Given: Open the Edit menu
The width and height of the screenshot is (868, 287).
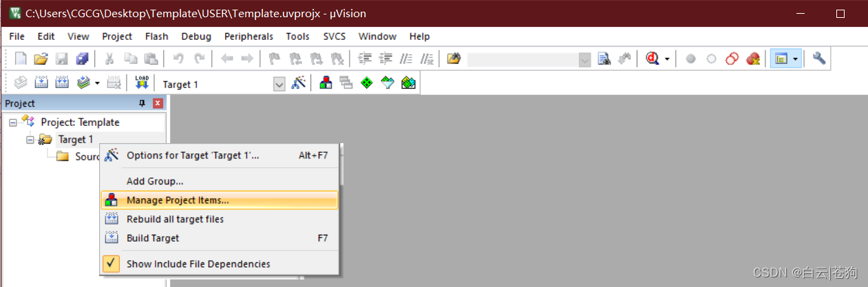Looking at the screenshot, I should coord(46,36).
